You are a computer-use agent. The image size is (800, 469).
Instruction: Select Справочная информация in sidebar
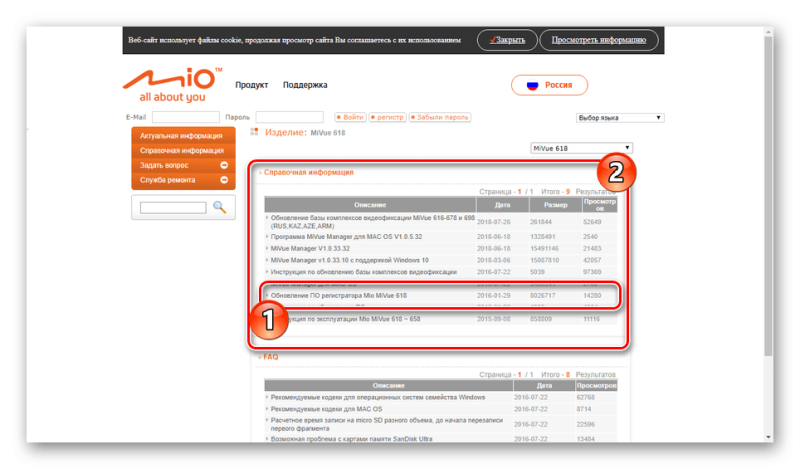183,151
